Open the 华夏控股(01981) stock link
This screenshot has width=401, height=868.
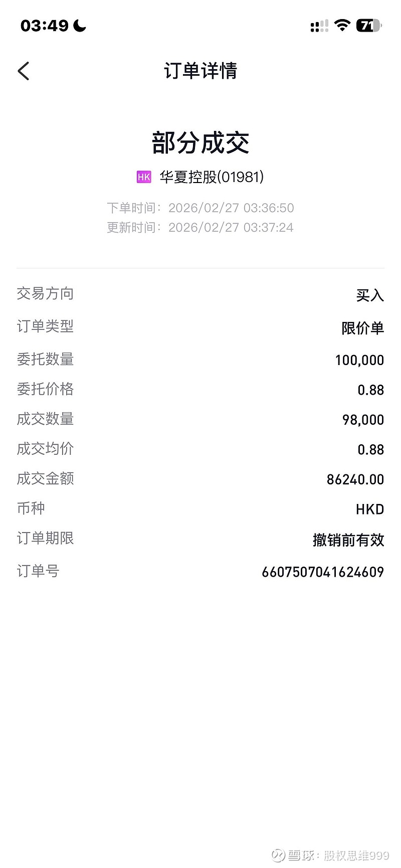coord(212,177)
